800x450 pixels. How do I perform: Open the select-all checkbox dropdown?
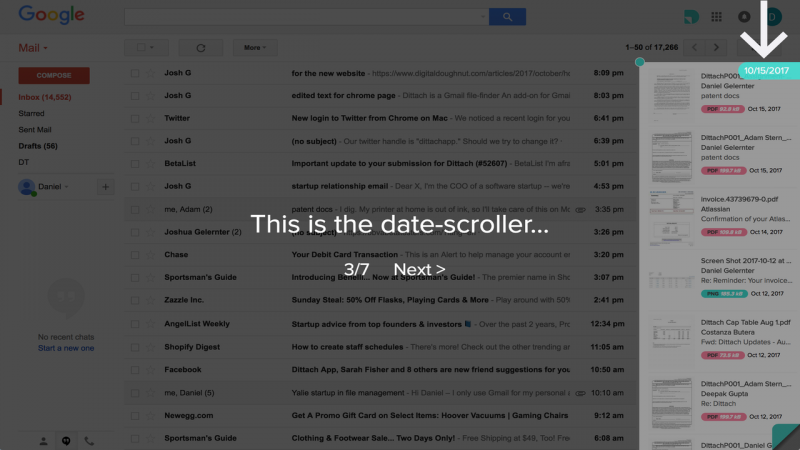pos(146,47)
